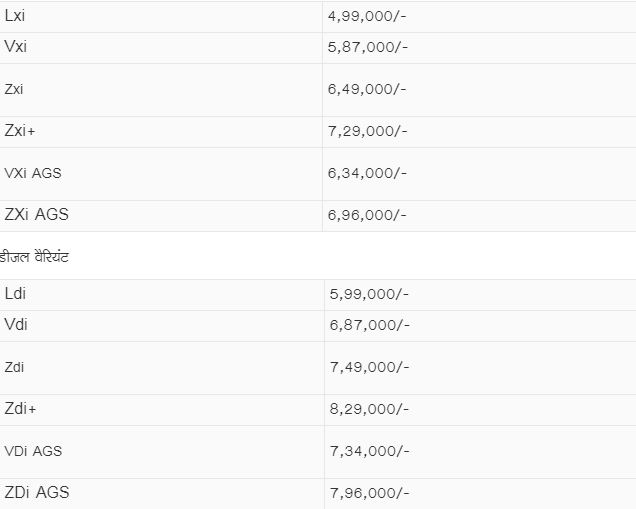Select the 6,34,000/- price value
This screenshot has height=509, width=636.
click(367, 173)
